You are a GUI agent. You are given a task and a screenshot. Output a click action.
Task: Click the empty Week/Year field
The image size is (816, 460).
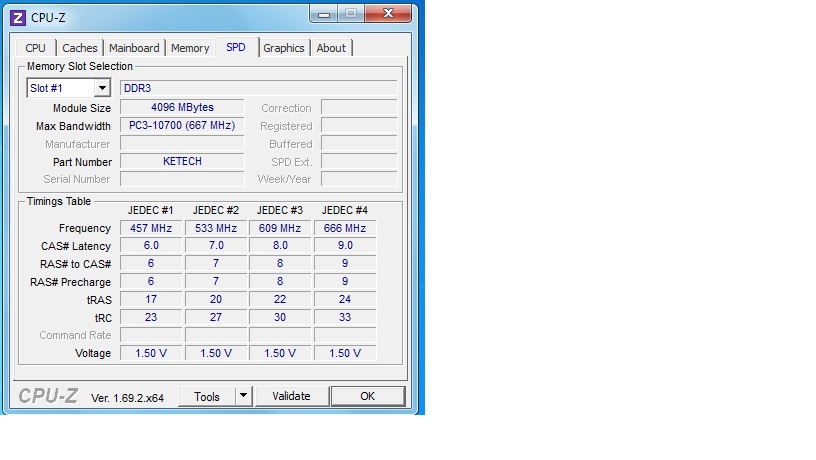click(359, 179)
